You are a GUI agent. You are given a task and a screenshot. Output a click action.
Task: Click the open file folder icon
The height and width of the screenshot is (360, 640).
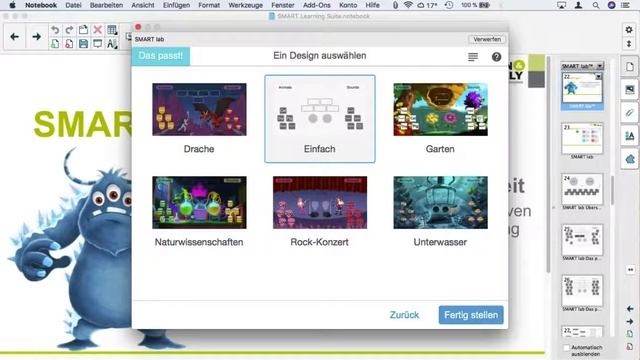[83, 30]
